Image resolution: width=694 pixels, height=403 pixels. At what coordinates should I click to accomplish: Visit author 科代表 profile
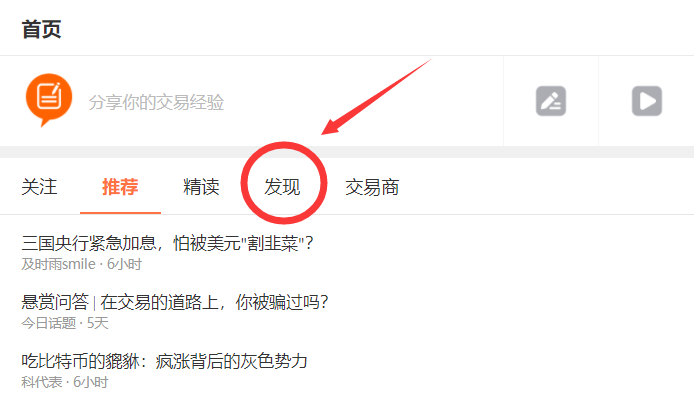(42, 382)
